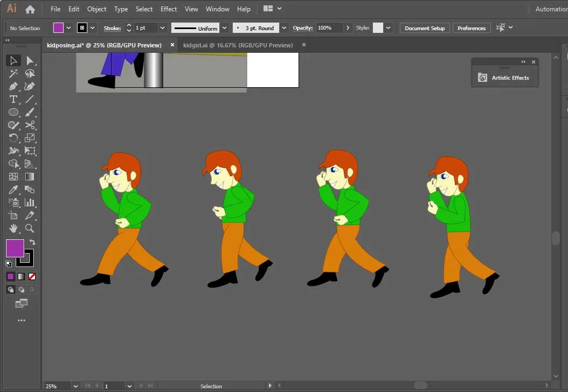Select the Scale tool
Image resolution: width=568 pixels, height=392 pixels.
pos(30,138)
